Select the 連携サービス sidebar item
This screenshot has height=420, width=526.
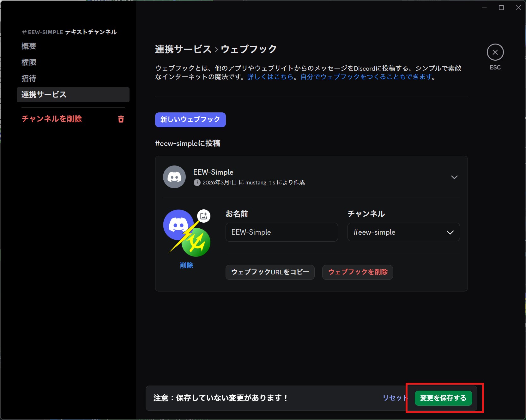click(x=43, y=94)
